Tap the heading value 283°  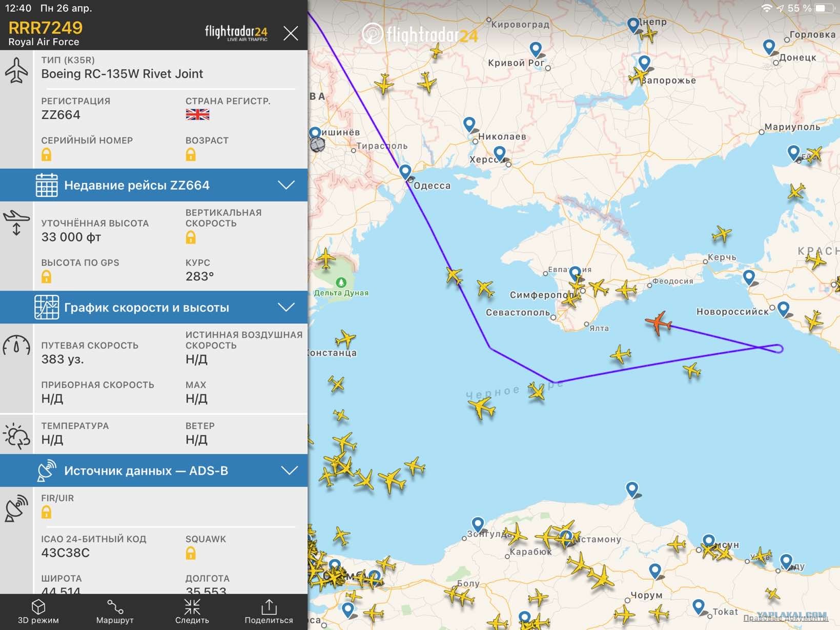200,277
